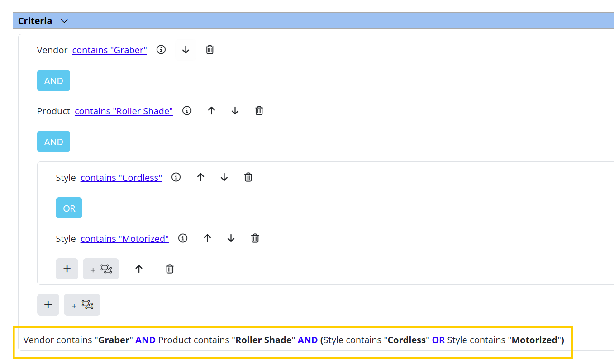This screenshot has width=614, height=364.
Task: Toggle the AND operator below Vendor row
Action: click(53, 80)
